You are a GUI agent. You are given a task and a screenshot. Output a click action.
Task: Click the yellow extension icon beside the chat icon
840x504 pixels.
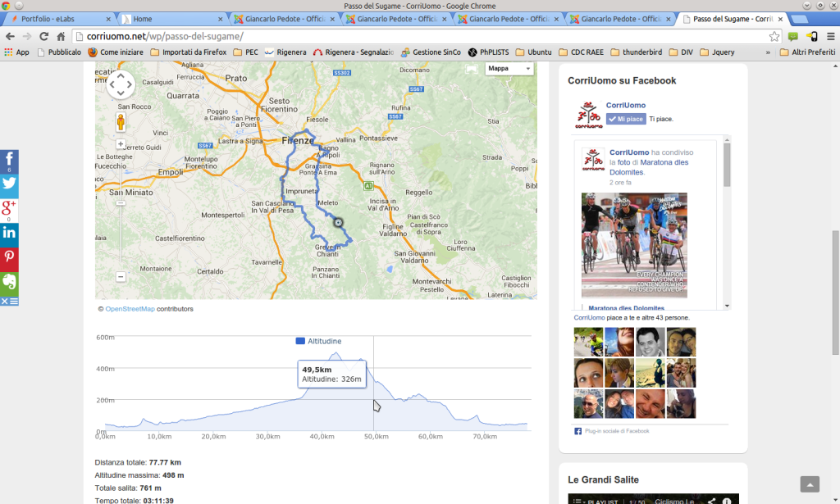tap(812, 36)
